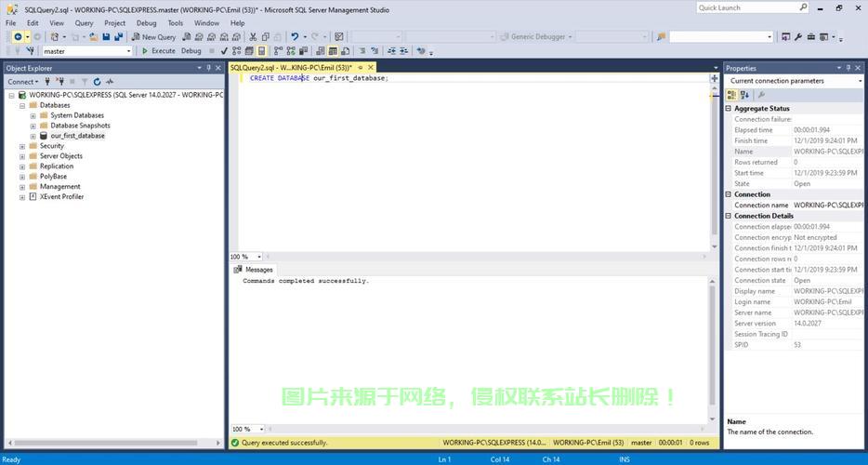The image size is (868, 465).
Task: Click the Change Connection plug icon
Action: 31,51
